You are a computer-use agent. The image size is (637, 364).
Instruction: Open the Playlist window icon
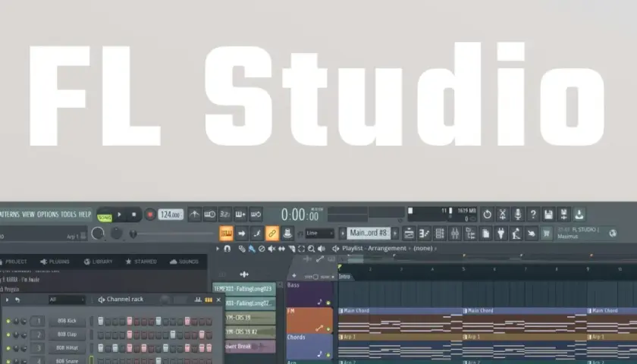(x=409, y=234)
